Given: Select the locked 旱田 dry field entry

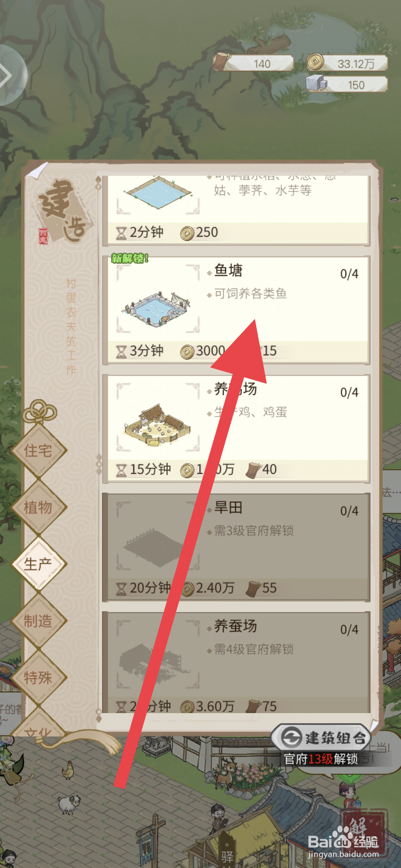Looking at the screenshot, I should (236, 547).
